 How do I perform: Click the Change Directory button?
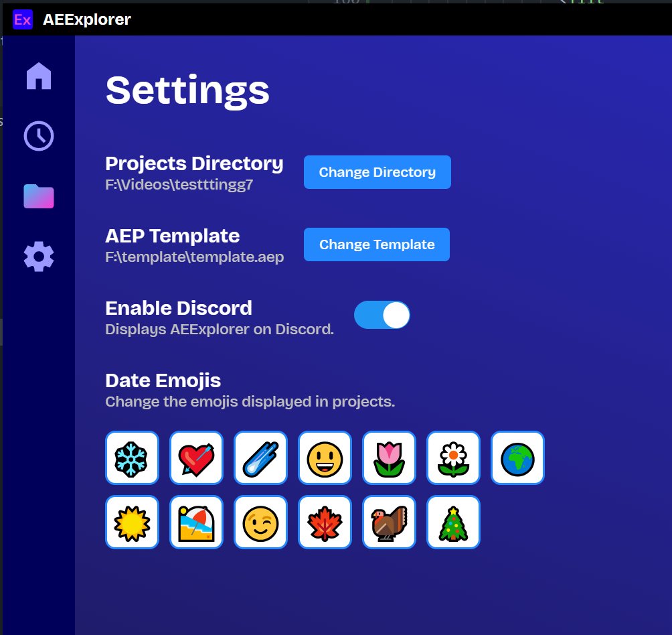tap(377, 172)
